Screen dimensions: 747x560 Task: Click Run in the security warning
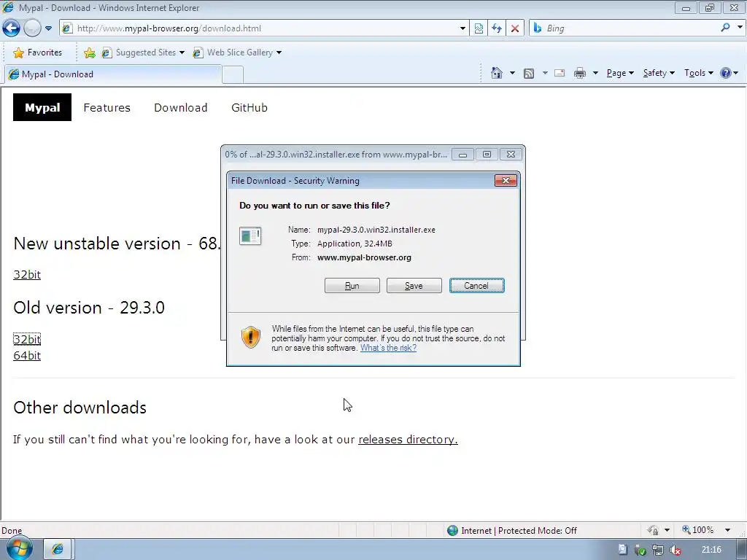352,286
